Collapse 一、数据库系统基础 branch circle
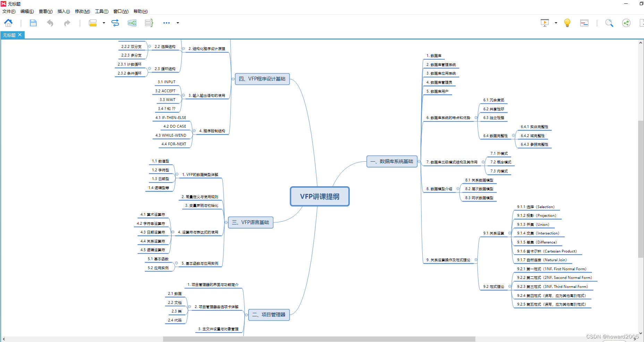The height and width of the screenshot is (342, 644). (419, 162)
